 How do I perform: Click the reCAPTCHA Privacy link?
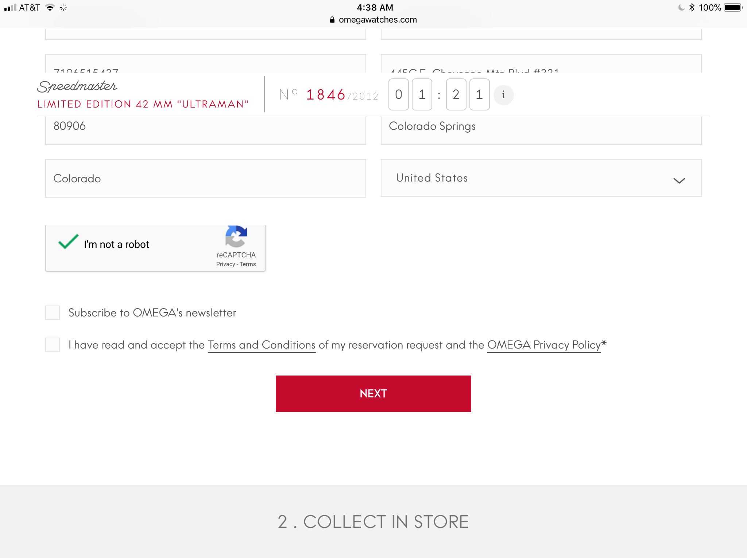(225, 264)
